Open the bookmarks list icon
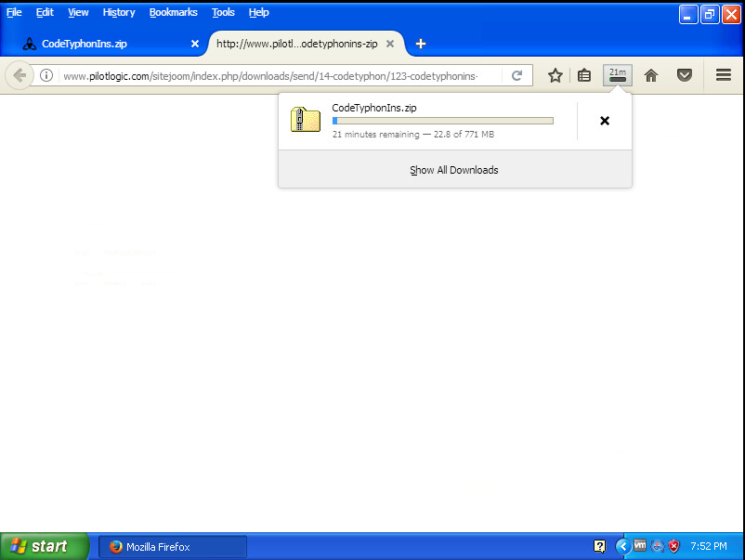Screen dimensions: 745x560 point(584,76)
